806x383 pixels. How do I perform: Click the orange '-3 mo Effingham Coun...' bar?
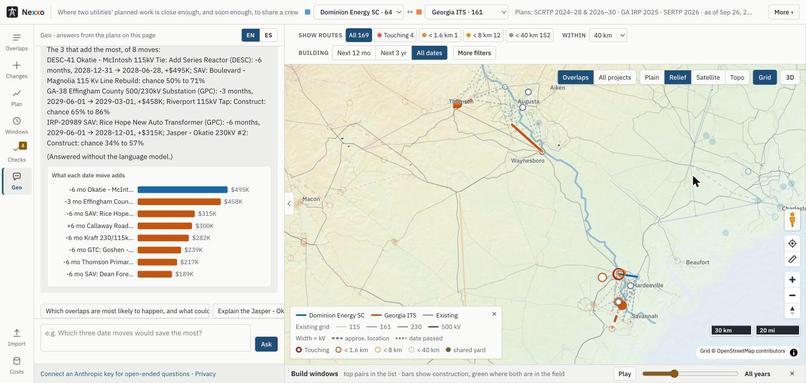pos(179,202)
